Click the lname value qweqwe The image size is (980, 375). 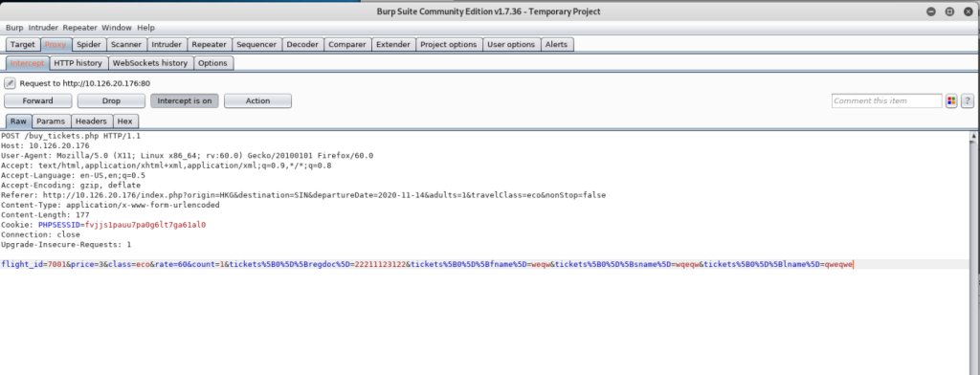(x=838, y=264)
